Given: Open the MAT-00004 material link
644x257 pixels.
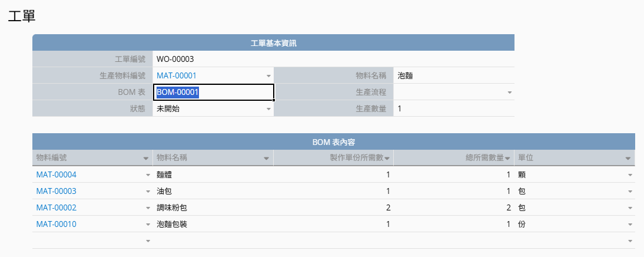Looking at the screenshot, I should 57,174.
